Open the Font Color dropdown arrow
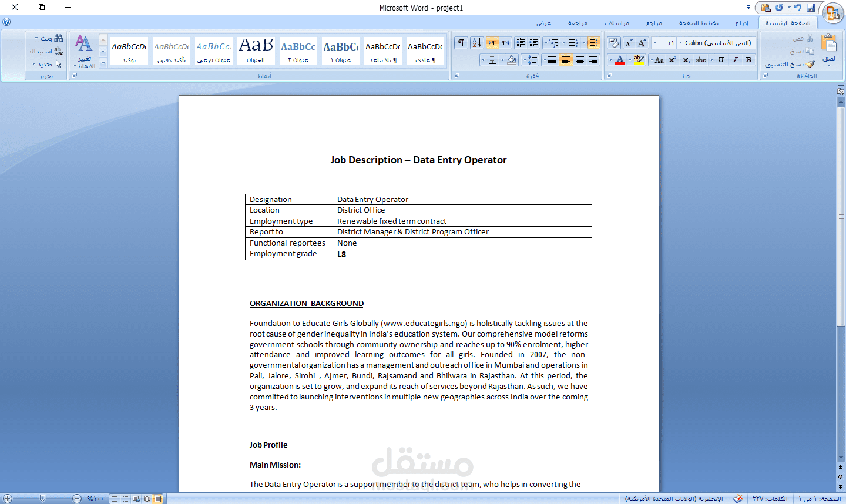846x504 pixels. (610, 60)
